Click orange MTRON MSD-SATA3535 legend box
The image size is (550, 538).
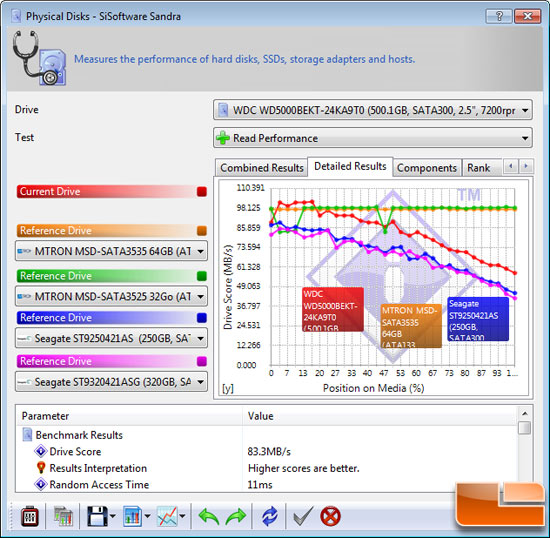coord(411,326)
